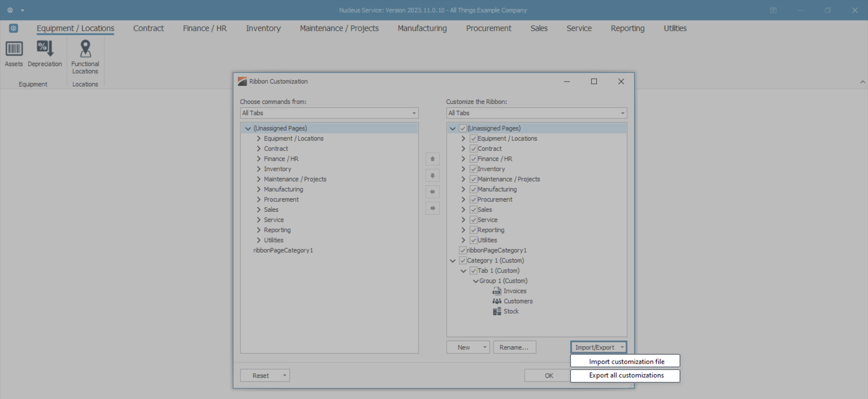The height and width of the screenshot is (399, 868).
Task: Collapse the Tab 1 (Custom) node
Action: click(x=463, y=271)
